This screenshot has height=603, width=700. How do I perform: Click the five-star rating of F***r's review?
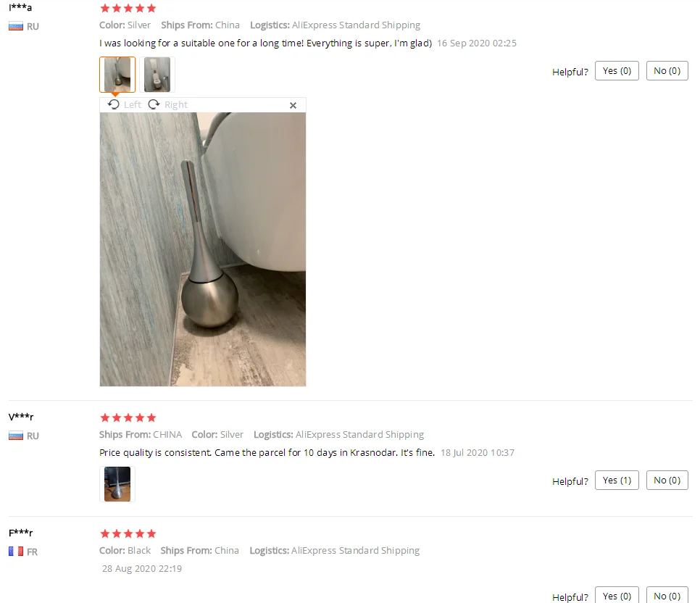128,533
